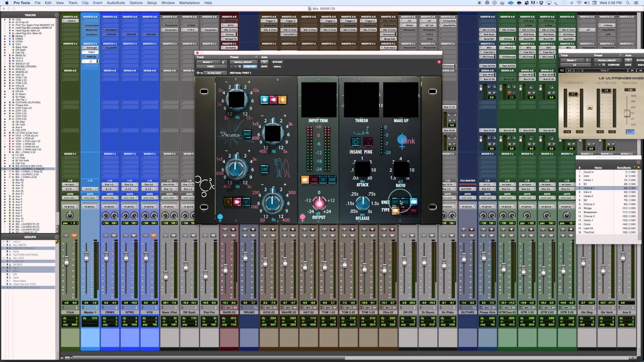Select the highlighted blue hard knee button
The height and width of the screenshot is (362, 644).
[414, 201]
